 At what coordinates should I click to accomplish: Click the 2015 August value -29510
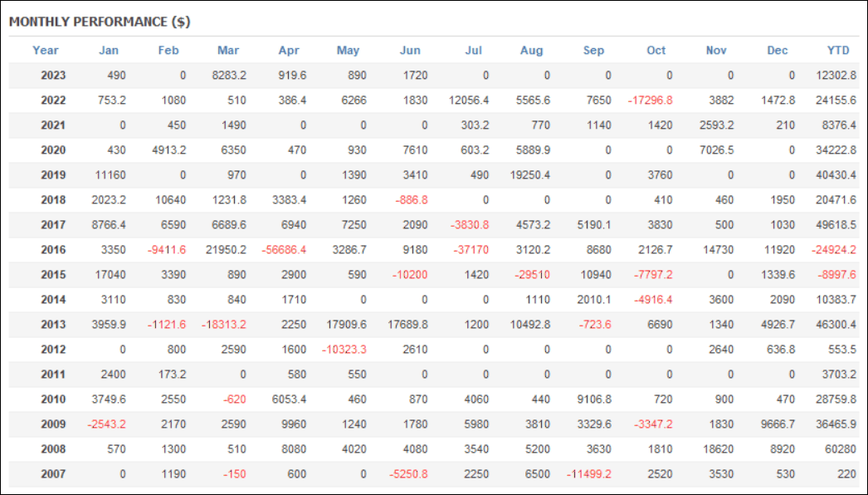point(532,275)
